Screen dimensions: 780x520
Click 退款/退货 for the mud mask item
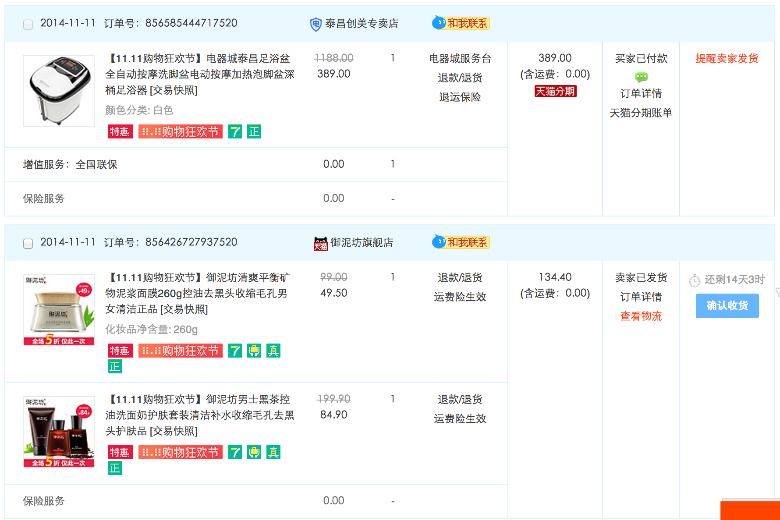(x=460, y=277)
